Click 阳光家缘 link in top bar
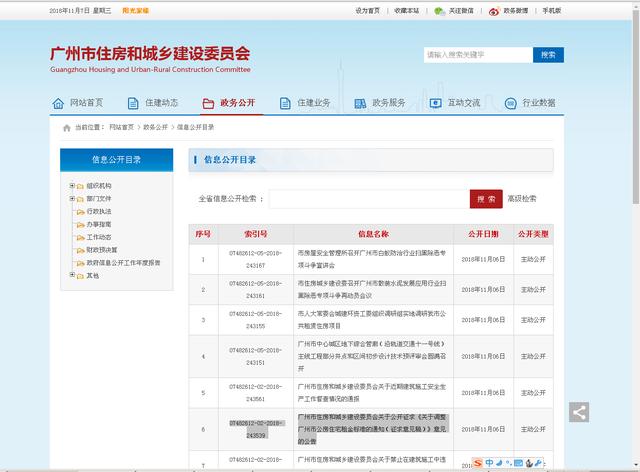Viewport: 640px width, 472px height. (136, 11)
